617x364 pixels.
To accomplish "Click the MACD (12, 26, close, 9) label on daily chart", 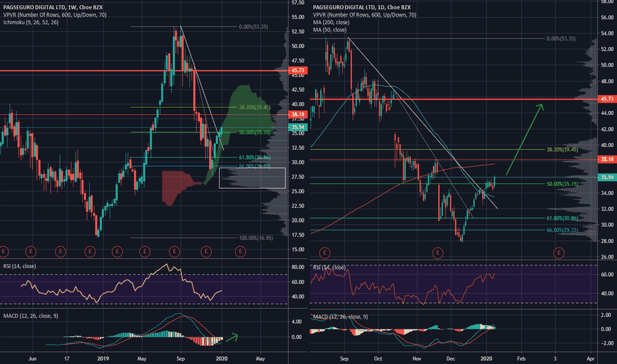I will pyautogui.click(x=340, y=316).
